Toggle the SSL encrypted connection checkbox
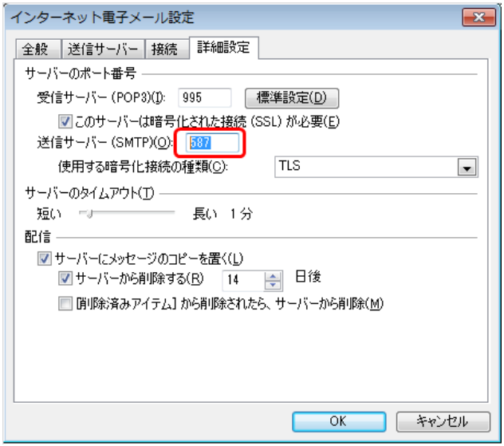 [66, 122]
